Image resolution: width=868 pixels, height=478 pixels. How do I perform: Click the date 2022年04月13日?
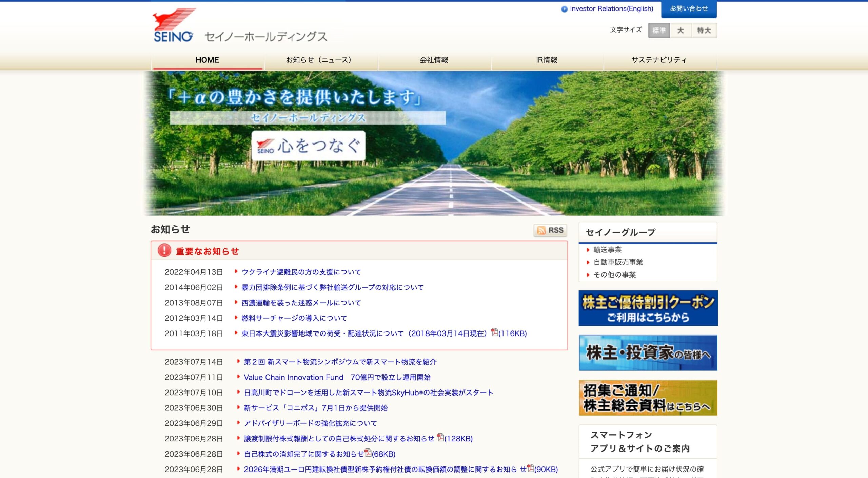(x=194, y=272)
